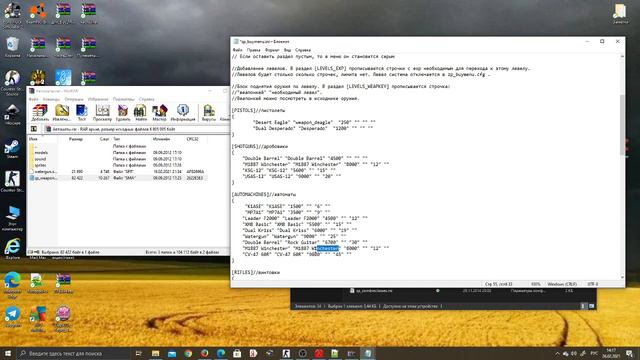Click the [RIFLES] section line in Notepad
Screen dimensions: 640x360
[256, 272]
